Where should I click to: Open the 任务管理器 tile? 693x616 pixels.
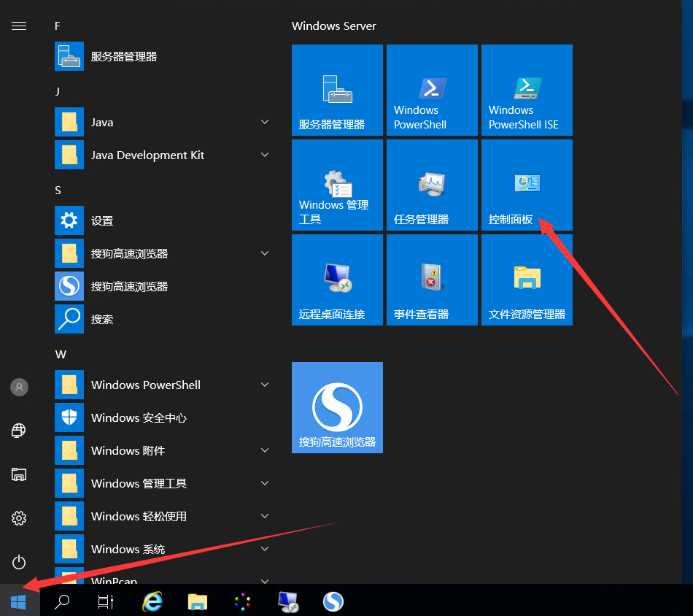(x=432, y=185)
